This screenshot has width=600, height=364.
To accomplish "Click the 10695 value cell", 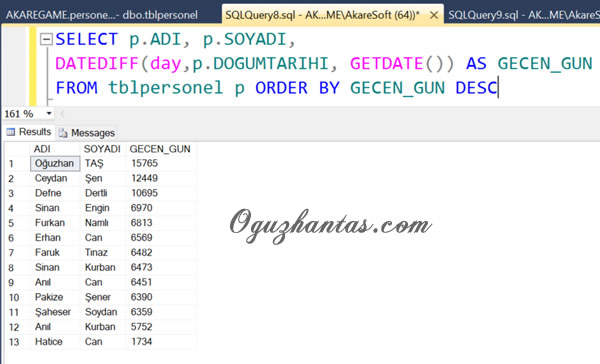I will pos(161,193).
